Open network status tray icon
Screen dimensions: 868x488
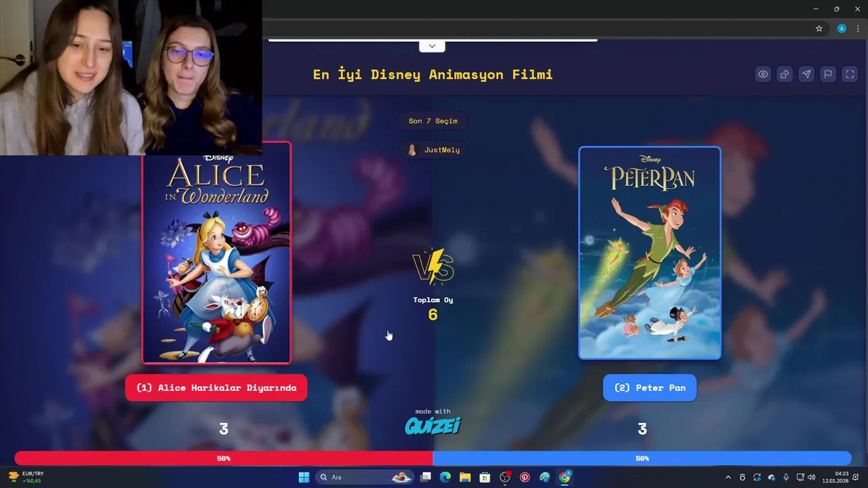coord(800,477)
